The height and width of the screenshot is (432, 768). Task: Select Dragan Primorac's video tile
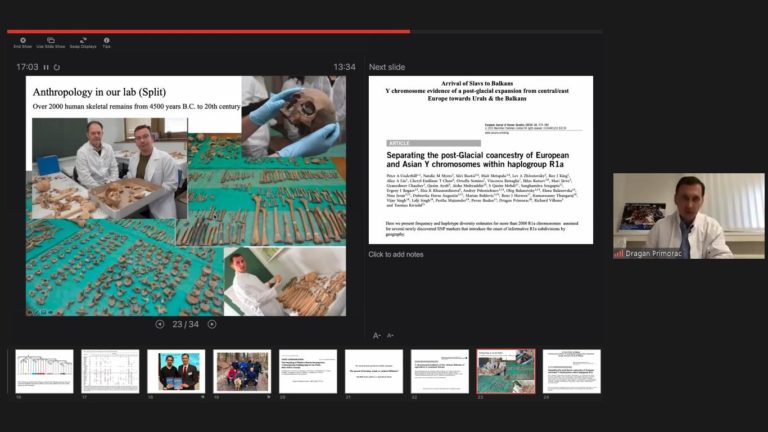tap(689, 216)
